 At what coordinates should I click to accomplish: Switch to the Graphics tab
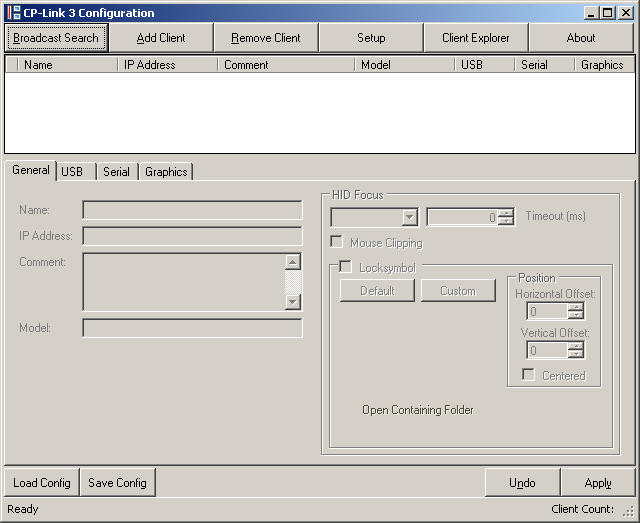(x=166, y=171)
